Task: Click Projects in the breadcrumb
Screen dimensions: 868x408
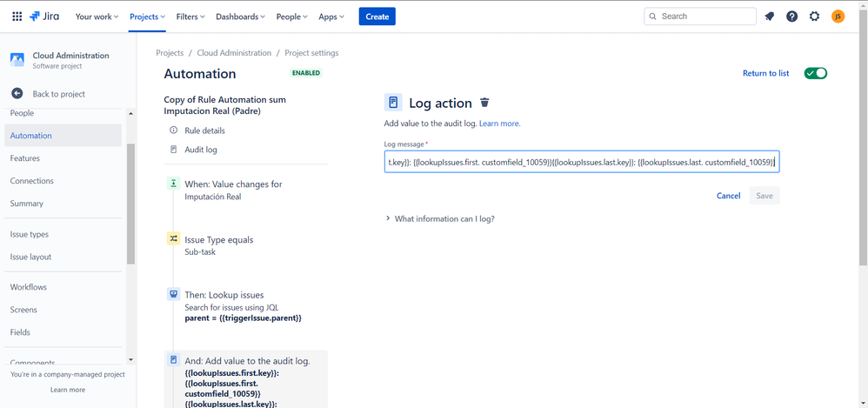Action: [x=170, y=53]
